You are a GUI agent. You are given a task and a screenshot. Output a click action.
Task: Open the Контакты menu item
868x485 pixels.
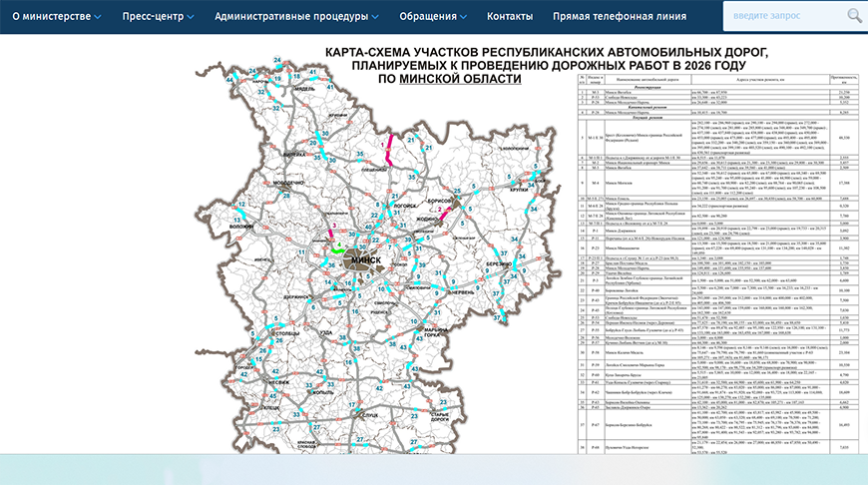pyautogui.click(x=510, y=17)
